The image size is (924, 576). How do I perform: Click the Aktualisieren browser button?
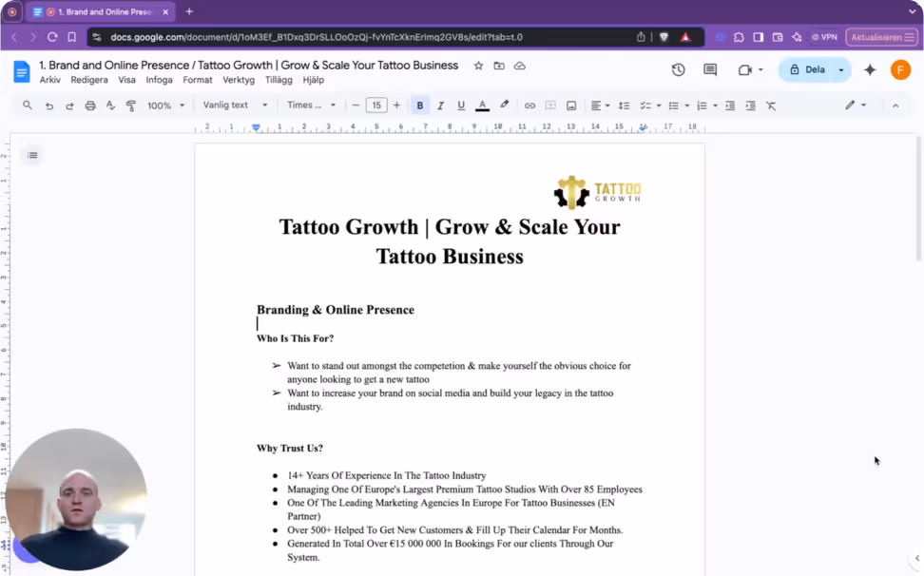881,37
